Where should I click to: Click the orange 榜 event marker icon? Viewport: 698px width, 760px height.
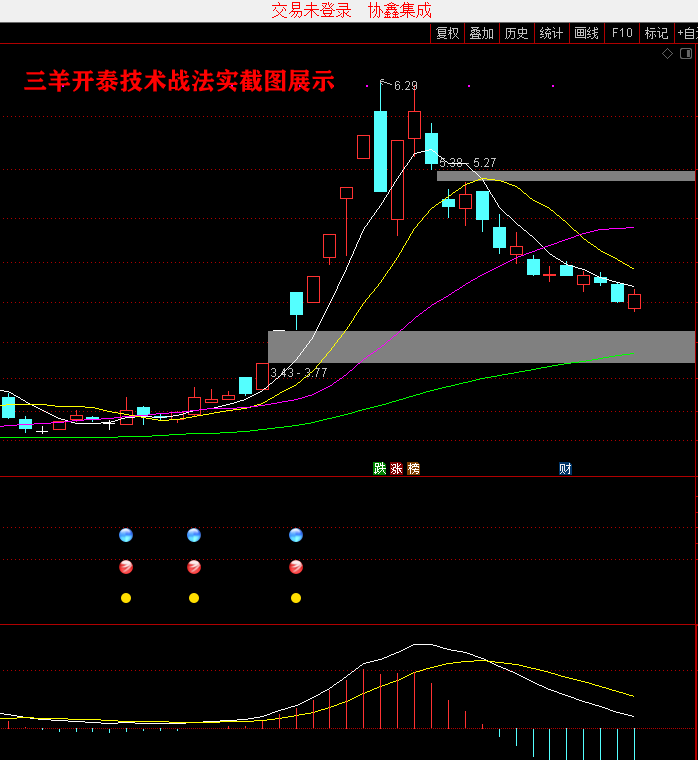[x=413, y=468]
